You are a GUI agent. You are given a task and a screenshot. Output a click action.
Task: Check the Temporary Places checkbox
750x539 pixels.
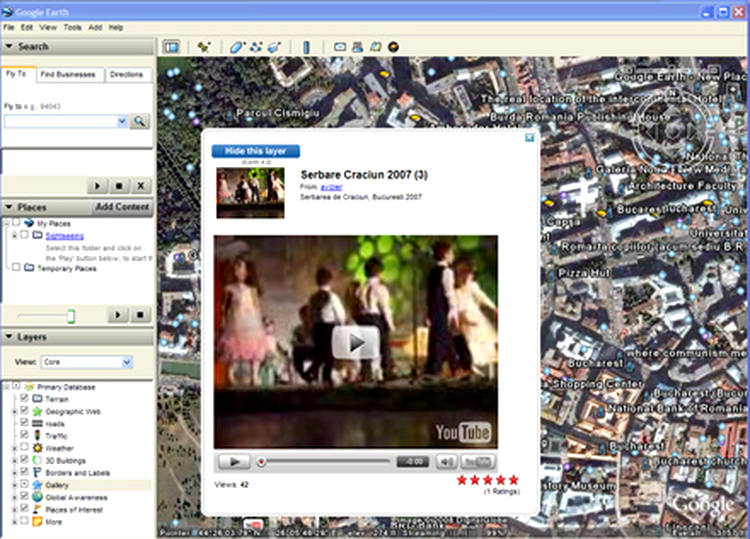(16, 267)
